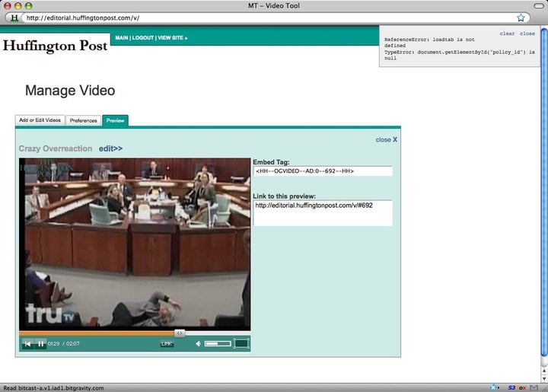
Task: Click the MAIN navigation link
Action: [122, 38]
